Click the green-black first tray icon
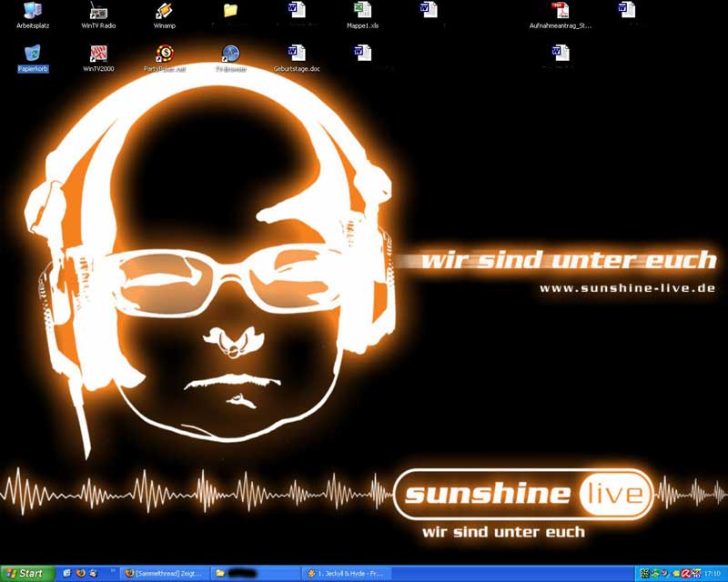The height and width of the screenshot is (582, 728). tap(645, 574)
